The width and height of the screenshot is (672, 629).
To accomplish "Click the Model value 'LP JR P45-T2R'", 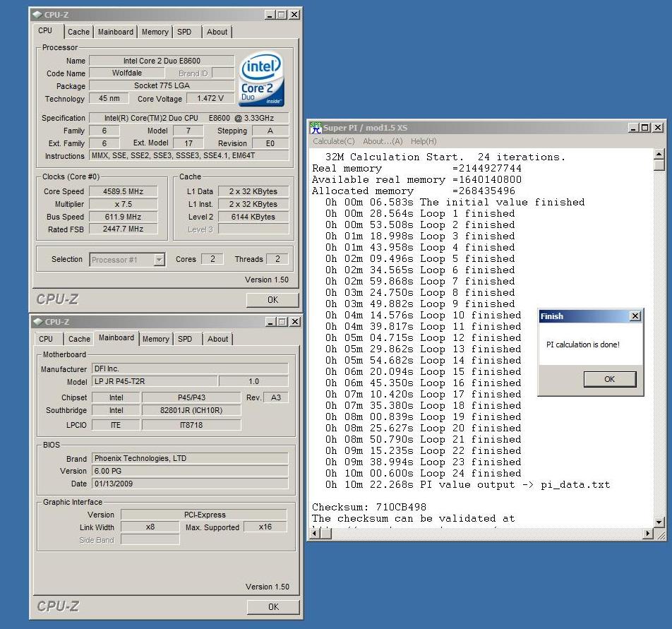I will tap(155, 381).
